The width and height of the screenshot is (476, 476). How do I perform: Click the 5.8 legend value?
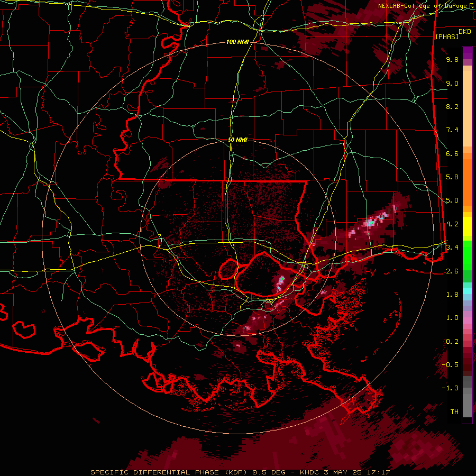pyautogui.click(x=452, y=177)
